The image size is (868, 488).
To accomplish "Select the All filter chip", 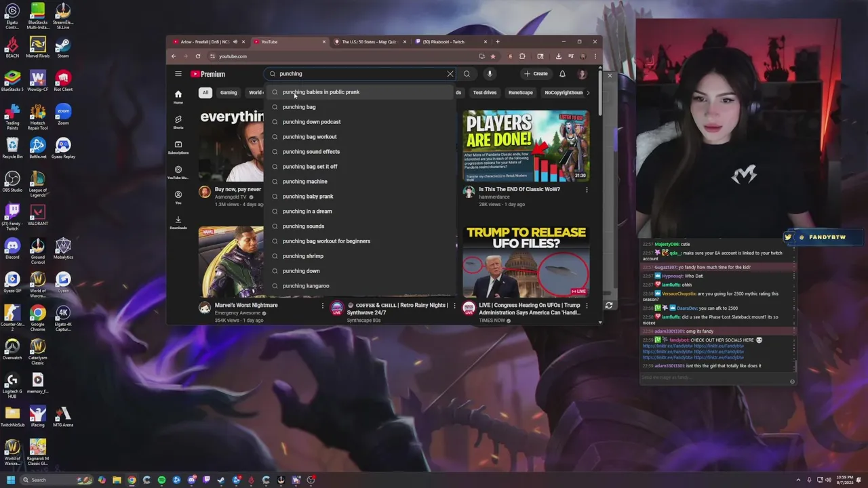I will pos(205,92).
